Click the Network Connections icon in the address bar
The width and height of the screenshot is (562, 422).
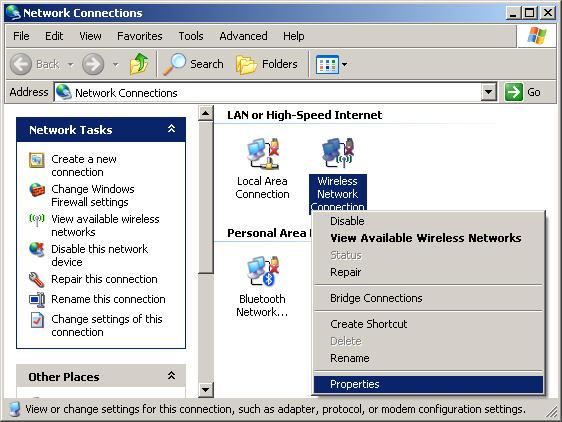pyautogui.click(x=63, y=92)
